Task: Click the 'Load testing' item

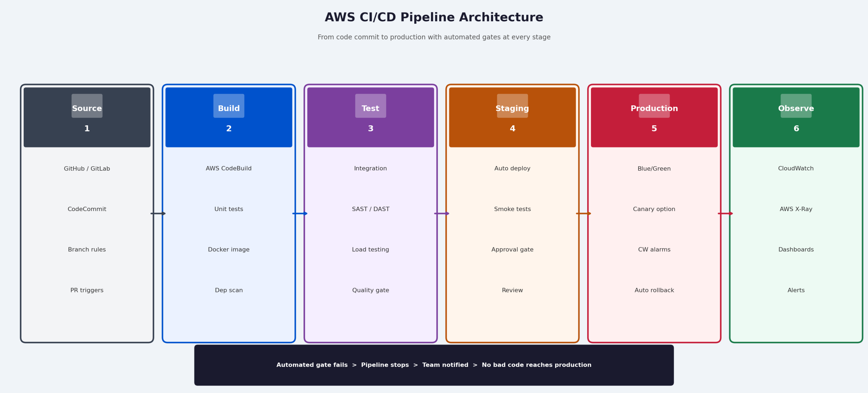Action: pos(371,250)
